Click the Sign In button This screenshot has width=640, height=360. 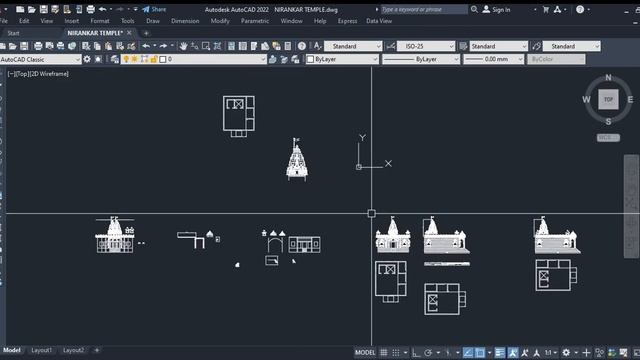coord(496,9)
